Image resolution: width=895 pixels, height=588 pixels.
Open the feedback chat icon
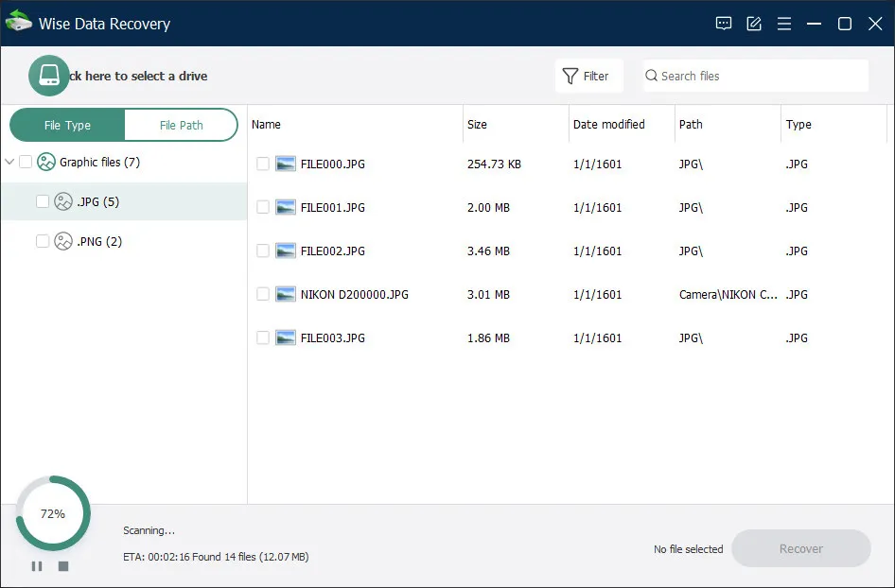723,24
